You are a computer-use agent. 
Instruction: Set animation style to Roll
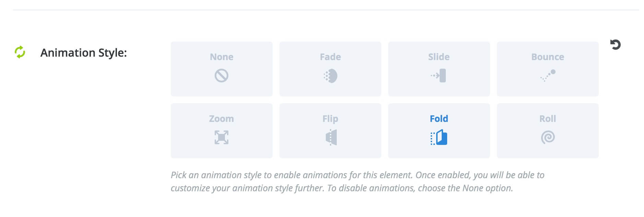pos(548,131)
